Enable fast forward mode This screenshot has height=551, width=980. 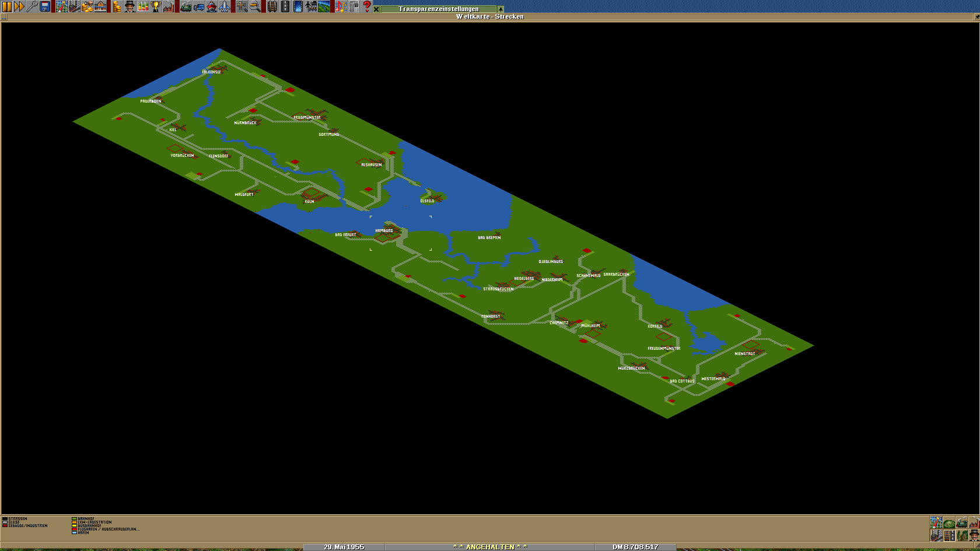tap(19, 6)
